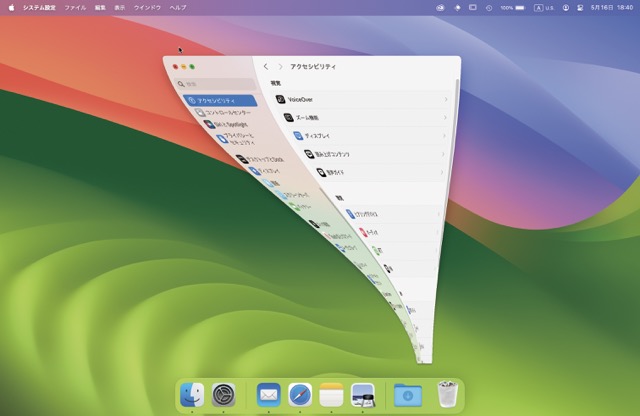Open the ウインドウ menu
Viewport: 640px width, 416px height.
(x=147, y=7)
